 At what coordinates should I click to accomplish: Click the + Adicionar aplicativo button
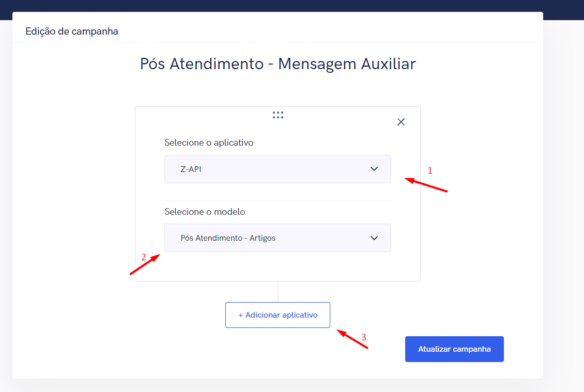[x=278, y=315]
